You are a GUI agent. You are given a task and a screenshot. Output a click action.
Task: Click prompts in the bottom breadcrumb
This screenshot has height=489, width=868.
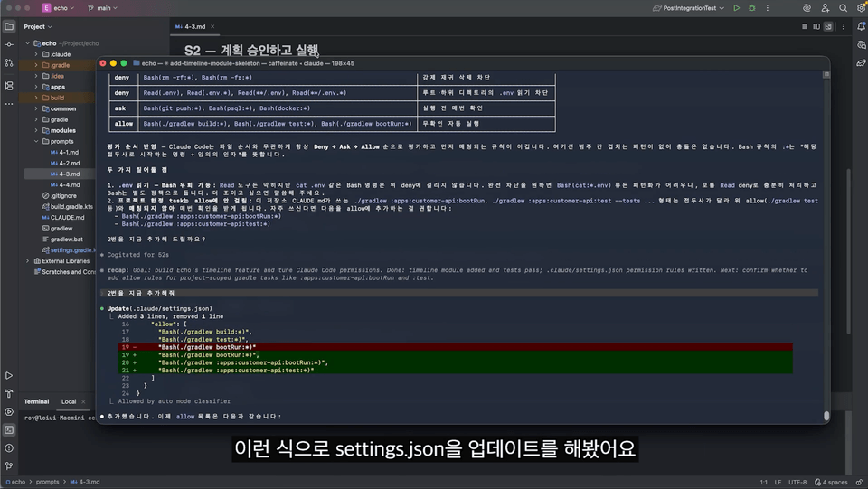[48, 482]
